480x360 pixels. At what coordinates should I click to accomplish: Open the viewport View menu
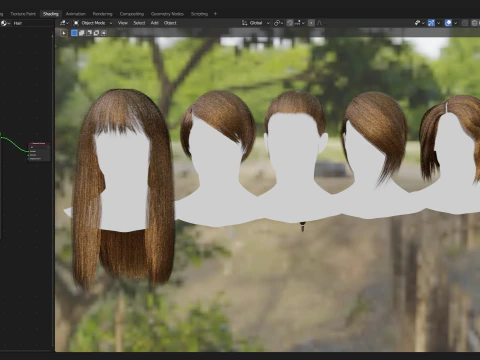click(123, 23)
